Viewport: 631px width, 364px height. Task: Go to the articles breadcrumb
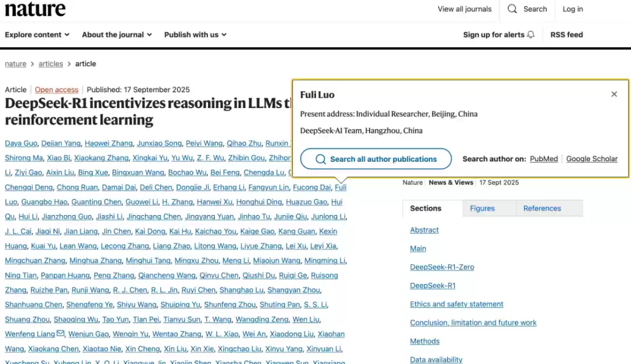tap(51, 64)
